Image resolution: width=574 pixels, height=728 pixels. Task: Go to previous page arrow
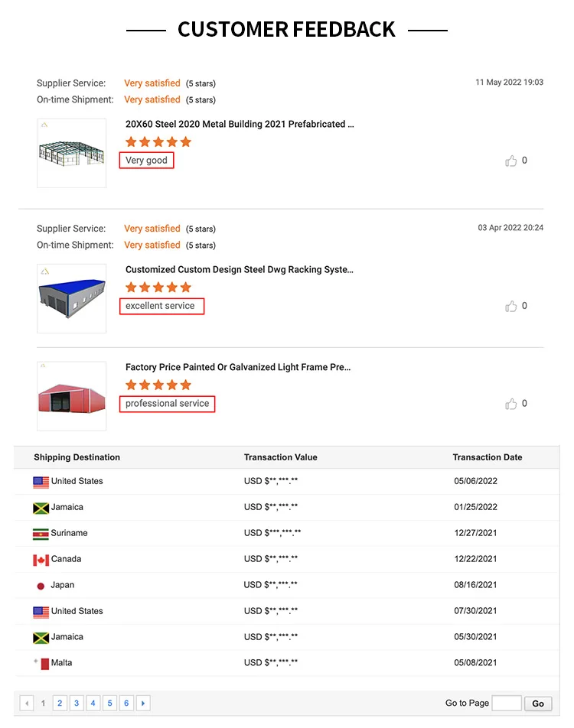tap(27, 704)
